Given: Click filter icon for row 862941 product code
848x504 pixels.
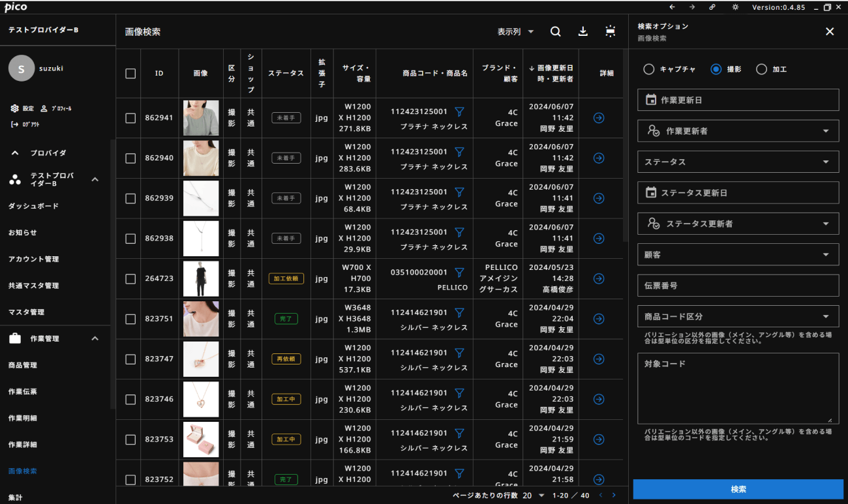Looking at the screenshot, I should (459, 111).
